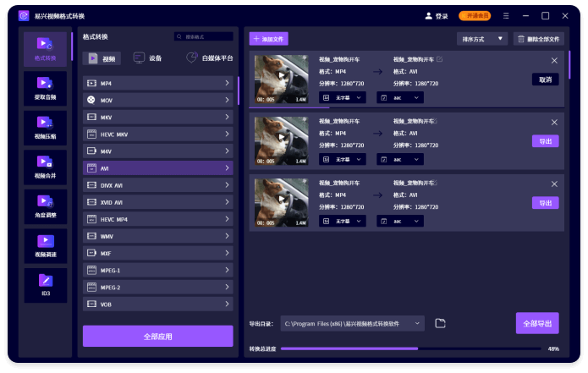The width and height of the screenshot is (588, 373).
Task: Click the MOV film reel icon
Action: click(x=91, y=100)
